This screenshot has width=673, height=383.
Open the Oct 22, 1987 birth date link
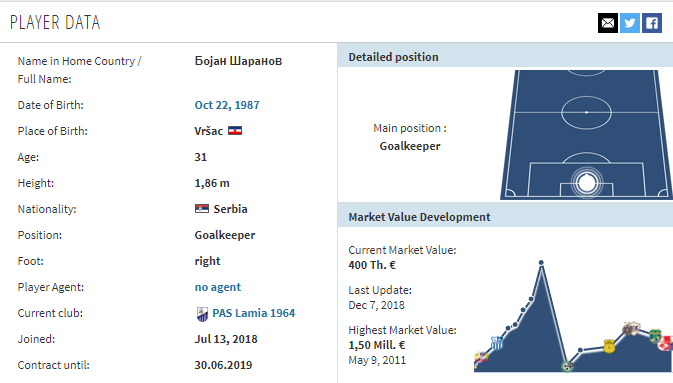(227, 105)
